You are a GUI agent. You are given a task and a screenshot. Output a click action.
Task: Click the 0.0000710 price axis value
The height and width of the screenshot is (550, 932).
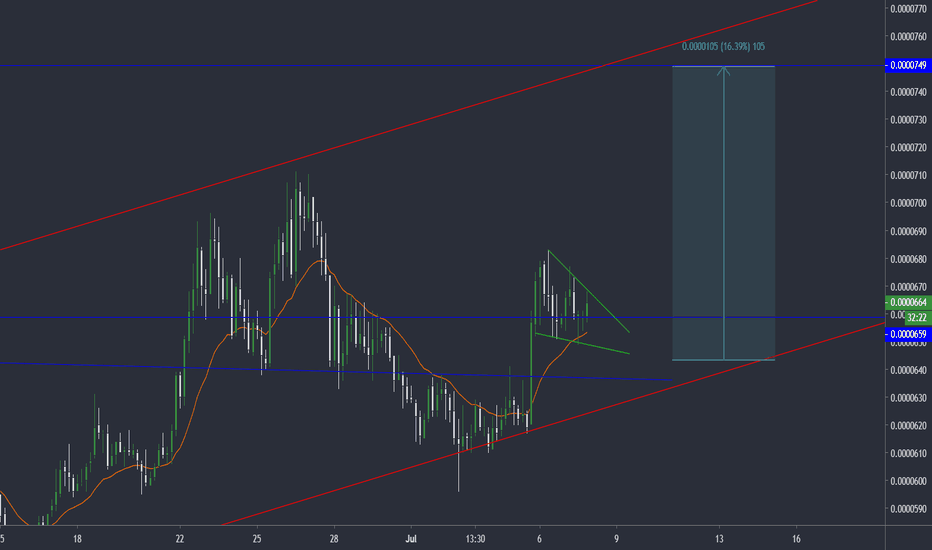pos(908,175)
